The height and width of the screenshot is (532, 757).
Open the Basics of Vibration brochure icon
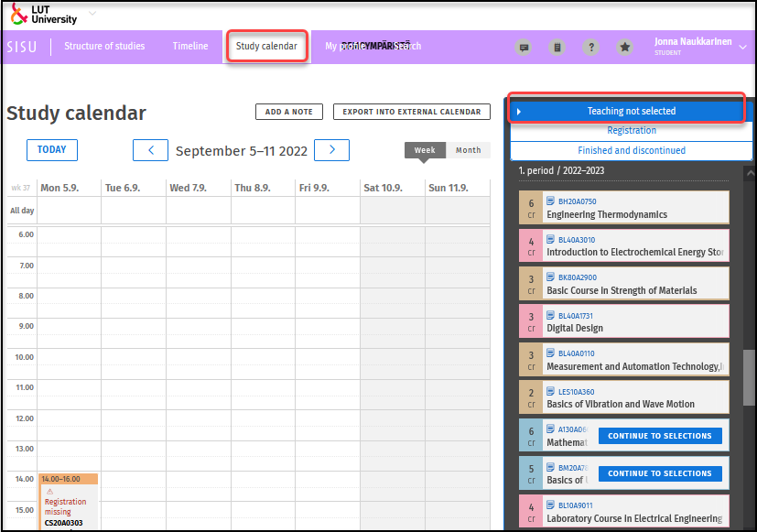[x=549, y=391]
